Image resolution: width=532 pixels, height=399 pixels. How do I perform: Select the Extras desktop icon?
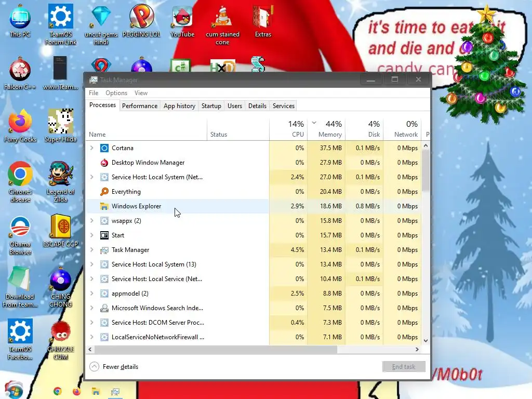coord(263,21)
